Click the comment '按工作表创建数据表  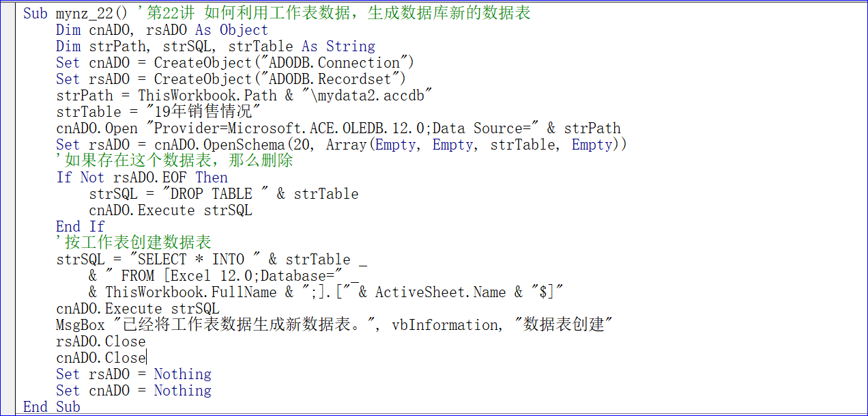(x=134, y=243)
